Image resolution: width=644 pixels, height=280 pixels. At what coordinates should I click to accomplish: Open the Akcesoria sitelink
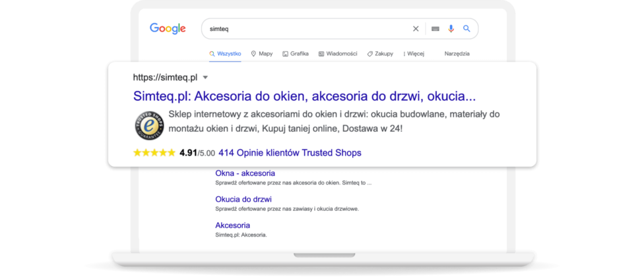(232, 225)
